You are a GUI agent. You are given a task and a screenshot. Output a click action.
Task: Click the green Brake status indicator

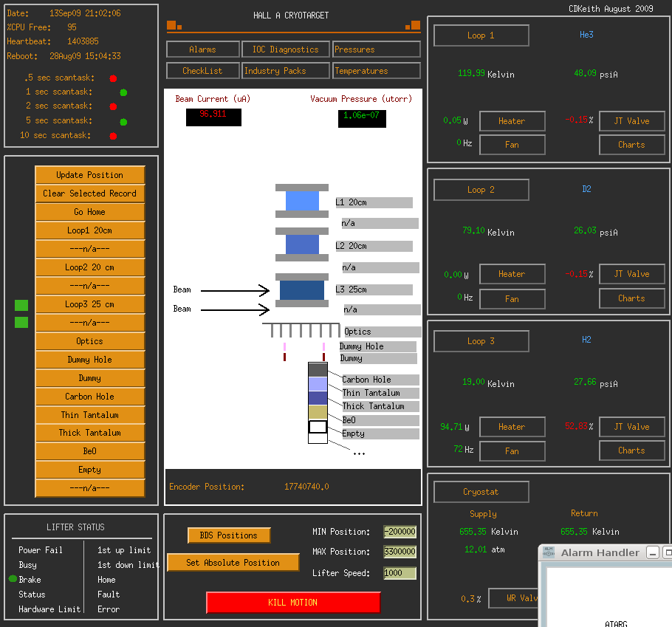(13, 578)
